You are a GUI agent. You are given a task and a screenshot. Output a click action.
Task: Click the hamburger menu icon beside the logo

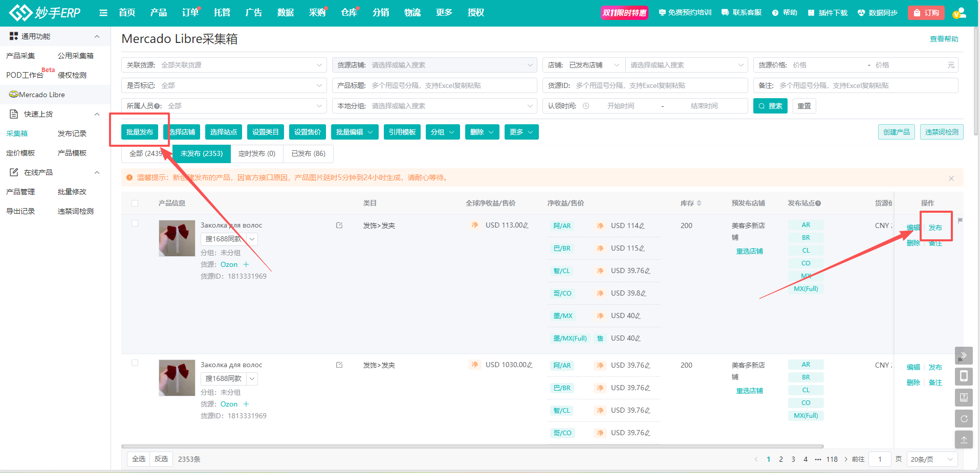pos(103,13)
